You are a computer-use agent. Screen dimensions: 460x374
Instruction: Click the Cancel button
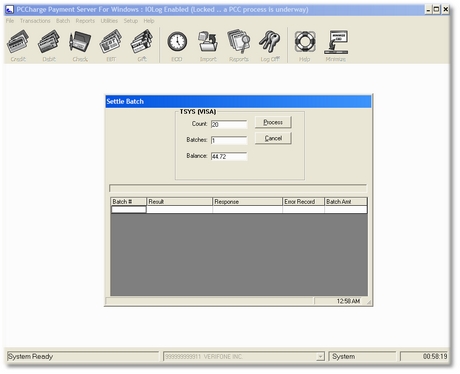point(273,138)
